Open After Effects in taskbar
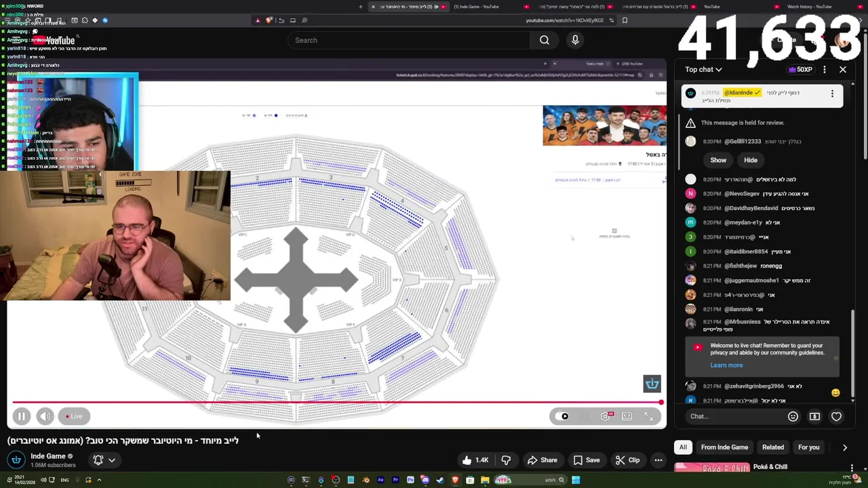 380,480
